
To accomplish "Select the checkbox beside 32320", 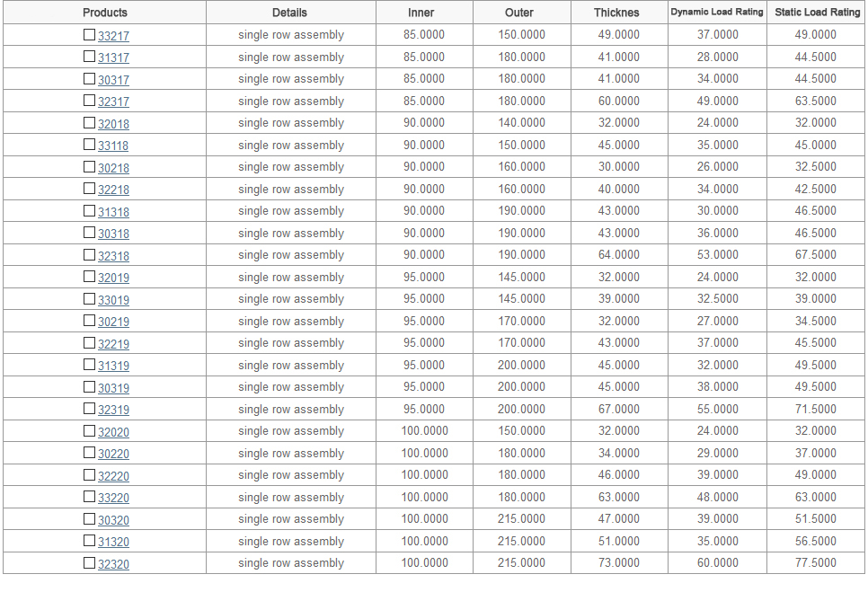I will tap(89, 563).
